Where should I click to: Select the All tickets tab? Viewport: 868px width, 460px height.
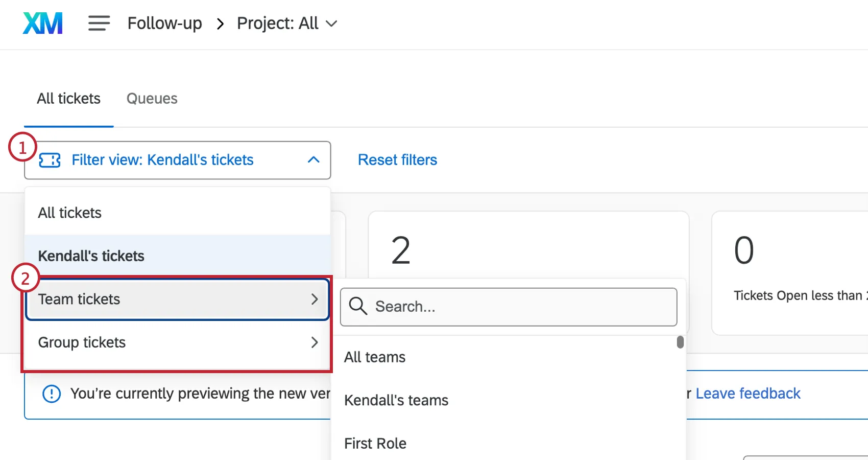pyautogui.click(x=68, y=98)
